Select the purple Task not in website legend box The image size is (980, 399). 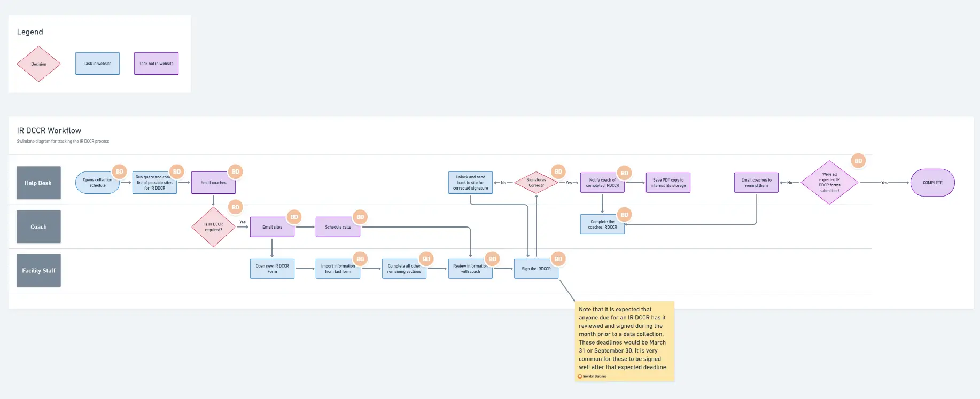(x=156, y=64)
